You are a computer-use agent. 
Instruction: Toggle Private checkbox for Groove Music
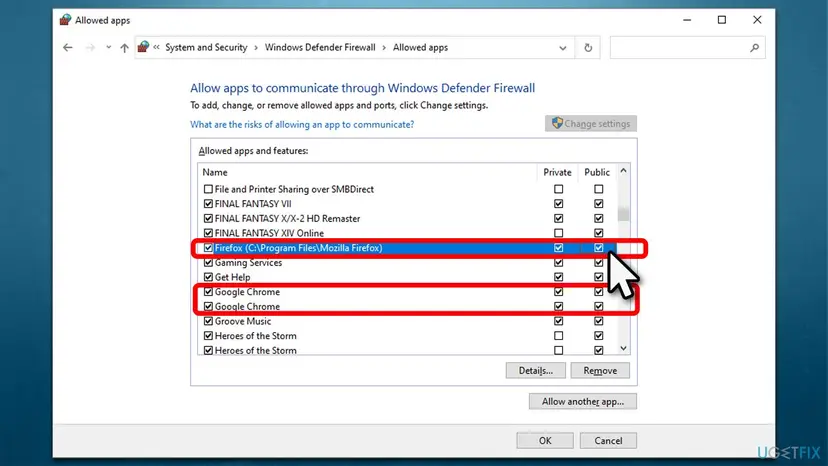pyautogui.click(x=558, y=321)
